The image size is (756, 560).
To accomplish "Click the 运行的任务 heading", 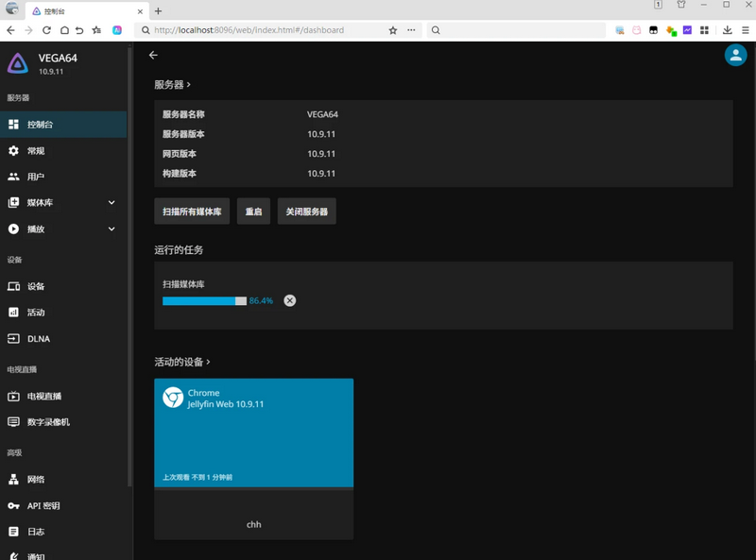I will point(179,249).
